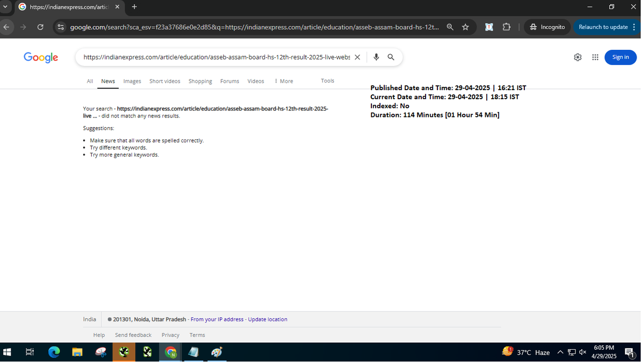Switch to the Shopping tab
The image size is (644, 362).
pyautogui.click(x=200, y=81)
